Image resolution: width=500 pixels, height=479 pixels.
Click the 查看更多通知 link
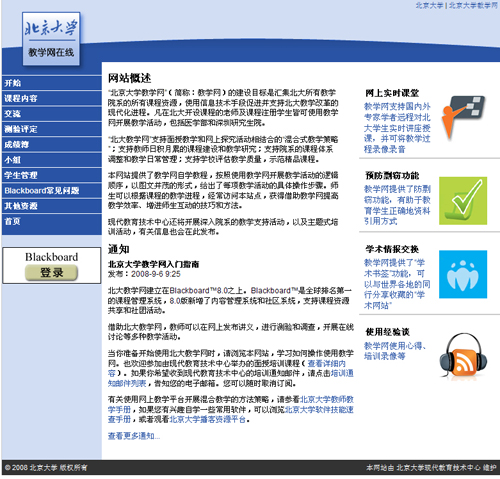[134, 436]
